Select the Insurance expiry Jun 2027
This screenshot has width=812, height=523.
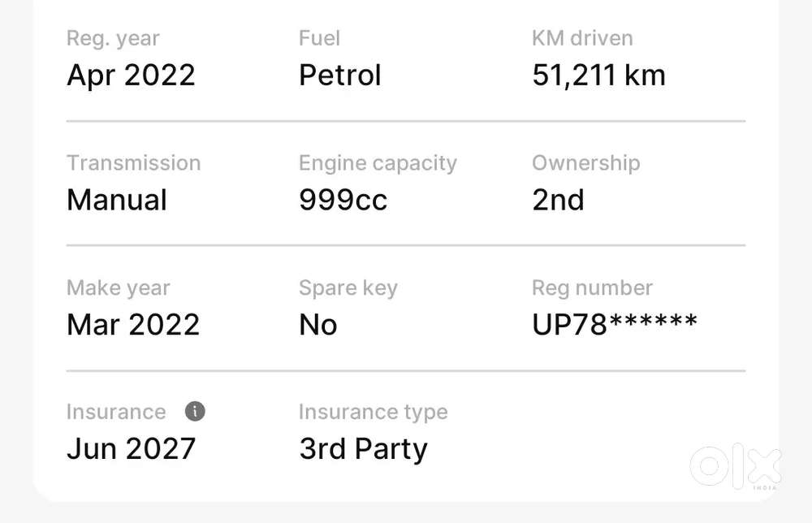coord(131,448)
